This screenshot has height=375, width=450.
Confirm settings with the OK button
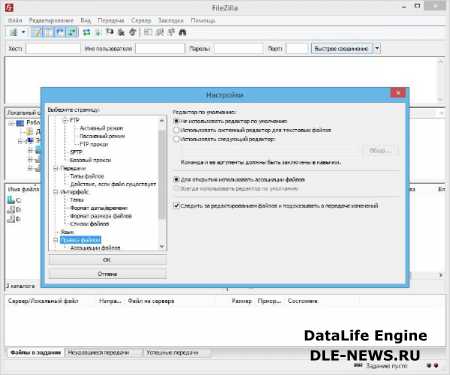pos(107,260)
